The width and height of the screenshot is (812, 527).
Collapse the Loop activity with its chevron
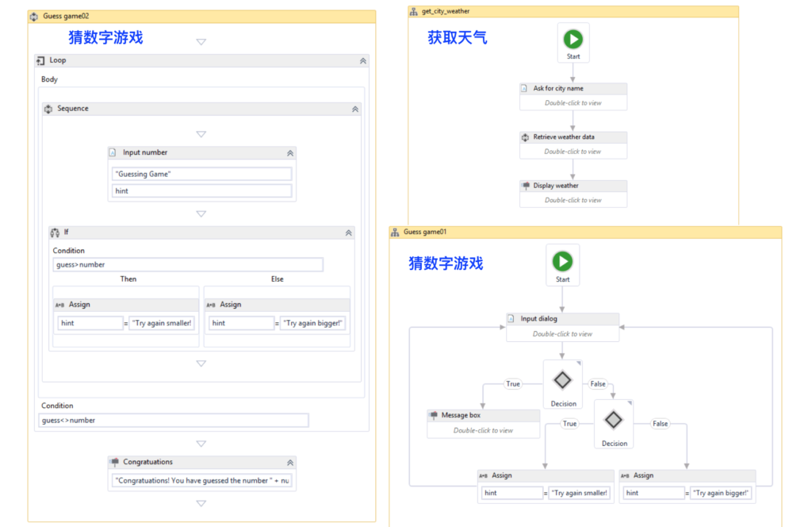pyautogui.click(x=362, y=60)
